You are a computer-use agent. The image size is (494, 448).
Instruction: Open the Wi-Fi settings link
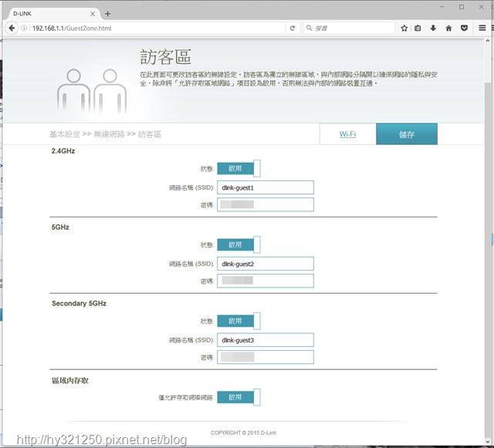[x=347, y=134]
